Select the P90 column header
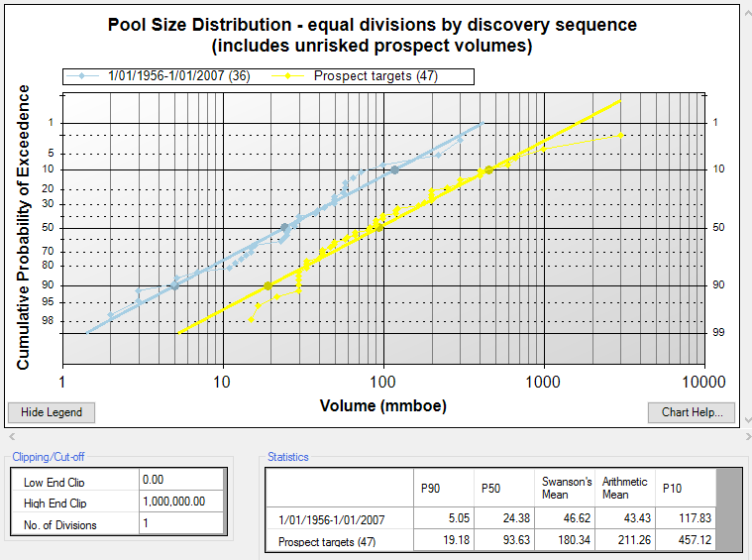 [x=444, y=488]
